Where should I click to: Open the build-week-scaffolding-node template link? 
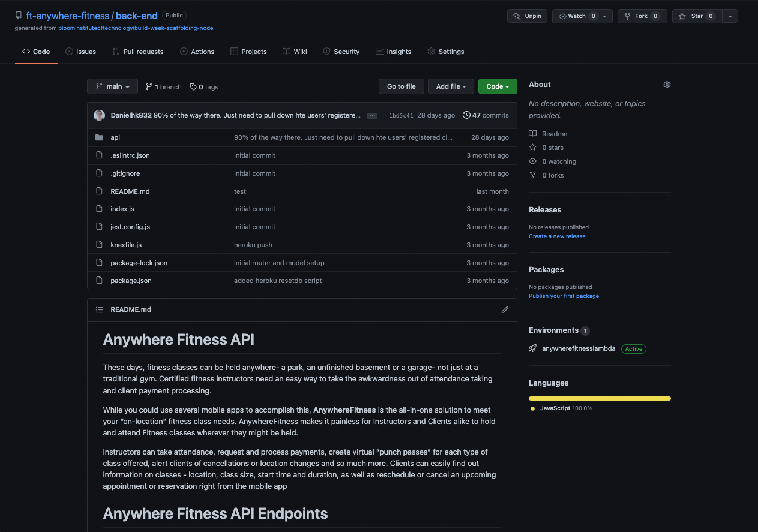coord(136,28)
